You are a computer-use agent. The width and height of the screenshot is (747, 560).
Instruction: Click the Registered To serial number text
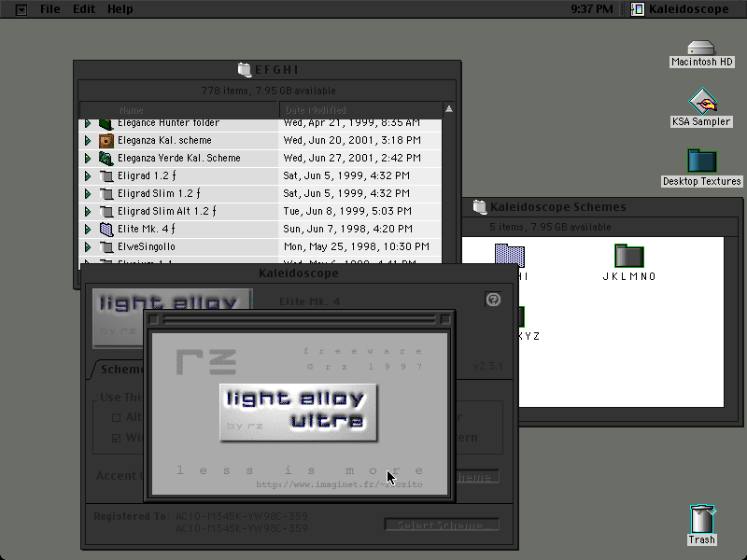point(242,523)
